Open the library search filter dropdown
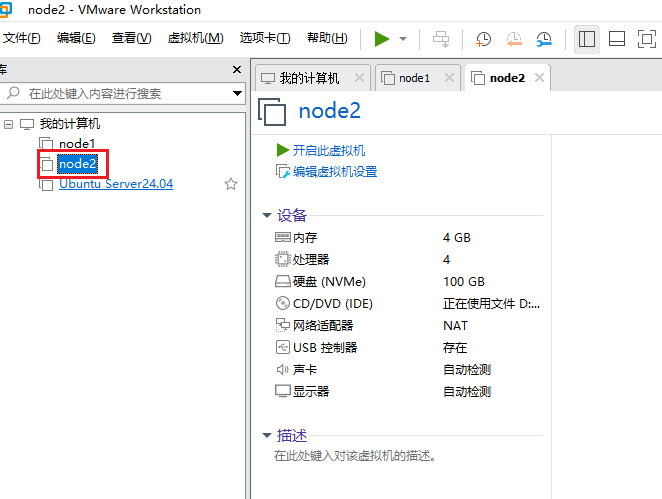 237,93
